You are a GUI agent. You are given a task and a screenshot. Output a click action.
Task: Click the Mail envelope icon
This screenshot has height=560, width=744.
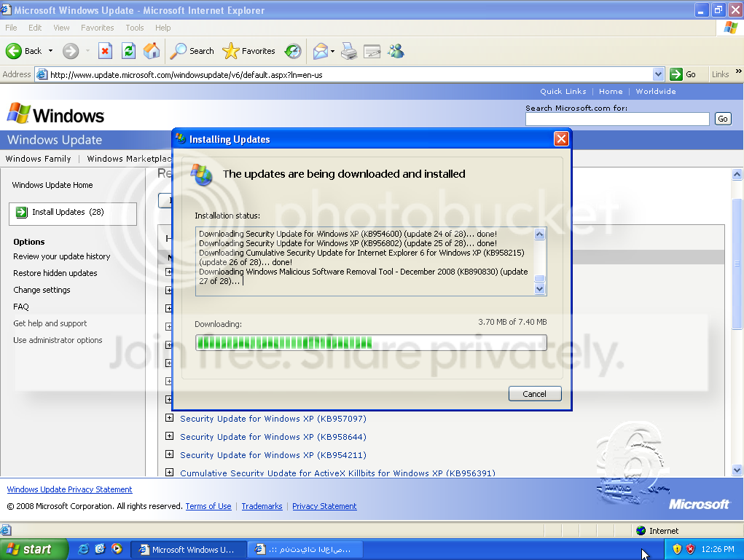click(321, 51)
